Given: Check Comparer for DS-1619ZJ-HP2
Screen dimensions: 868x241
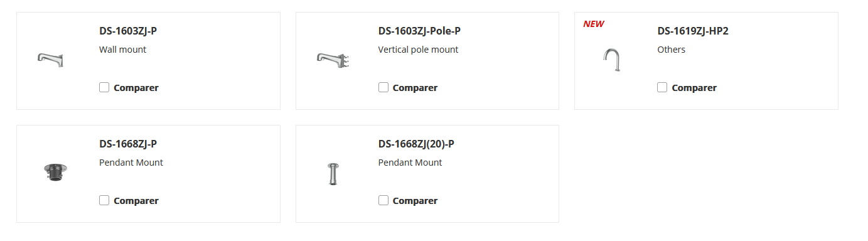Looking at the screenshot, I should tap(662, 87).
